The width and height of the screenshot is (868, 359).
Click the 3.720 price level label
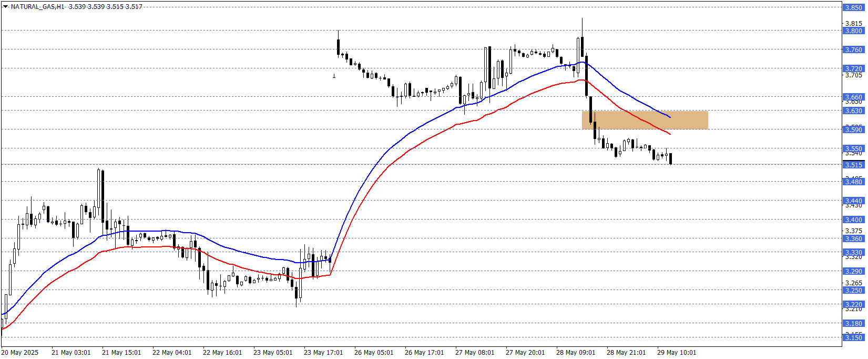(853, 69)
